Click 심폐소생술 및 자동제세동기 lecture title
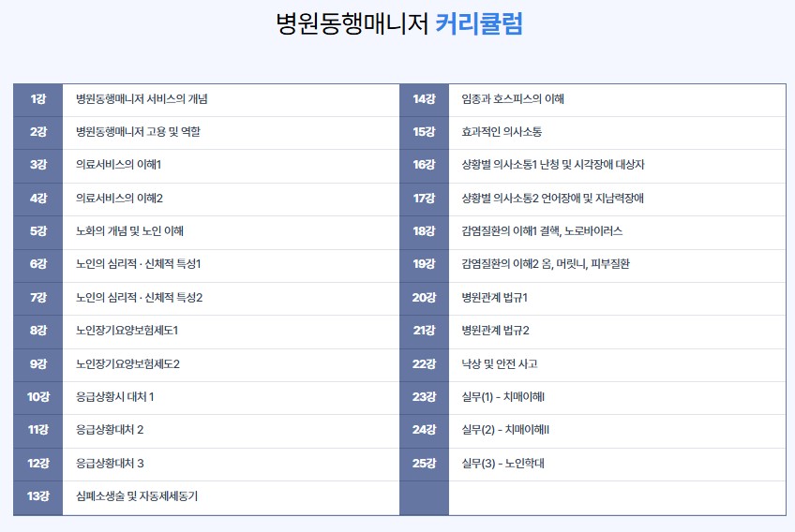This screenshot has height=532, width=795. click(x=137, y=496)
